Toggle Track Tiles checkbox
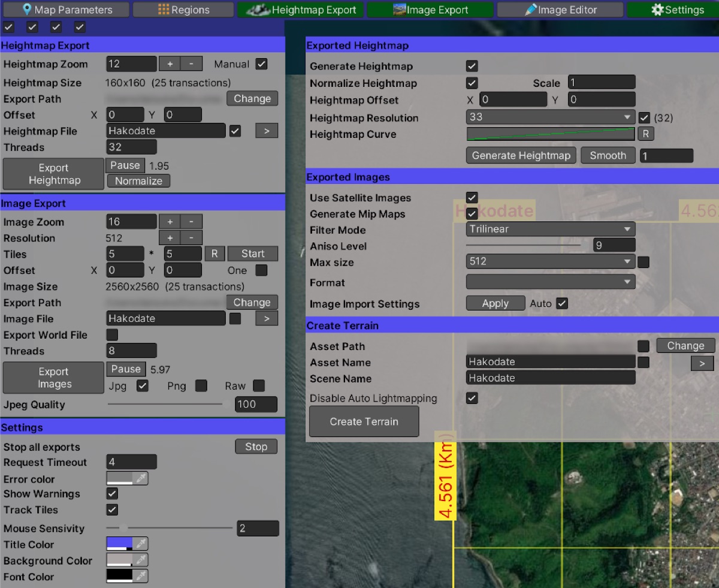The height and width of the screenshot is (588, 719). tap(112, 509)
